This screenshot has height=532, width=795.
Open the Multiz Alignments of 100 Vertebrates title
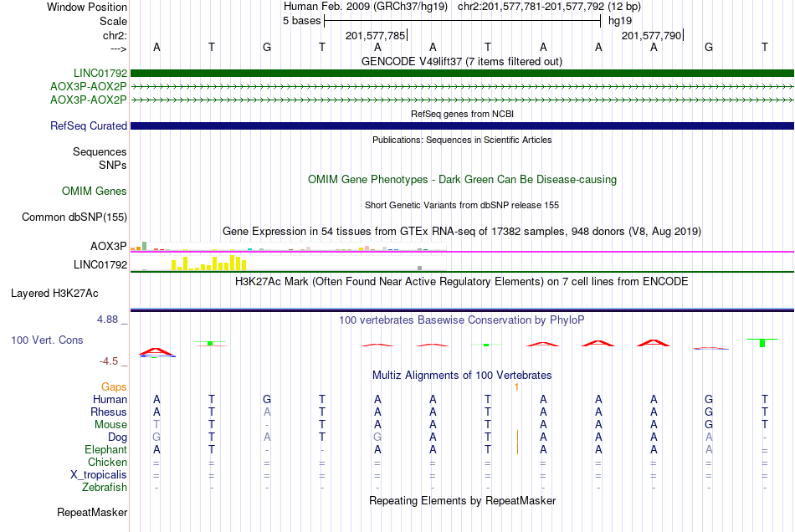(x=462, y=376)
